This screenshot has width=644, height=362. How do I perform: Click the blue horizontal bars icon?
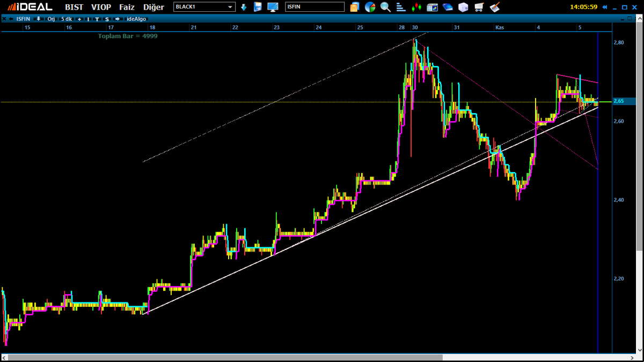click(401, 7)
